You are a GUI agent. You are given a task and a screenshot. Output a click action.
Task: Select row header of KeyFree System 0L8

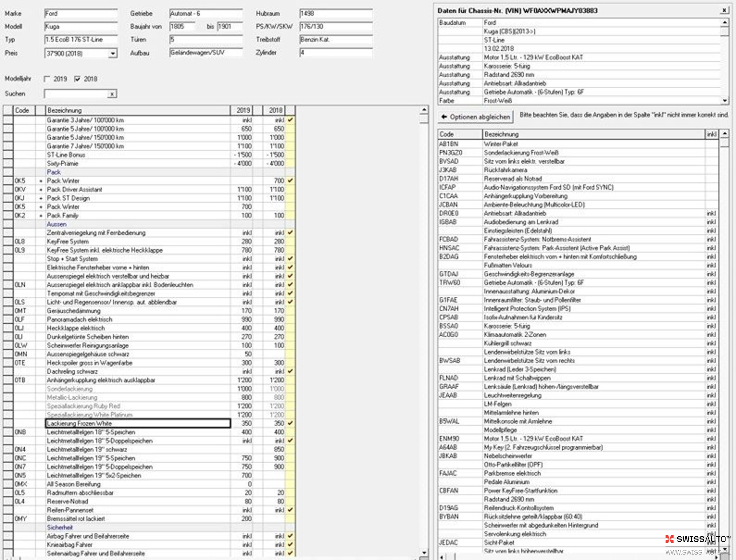[8, 241]
